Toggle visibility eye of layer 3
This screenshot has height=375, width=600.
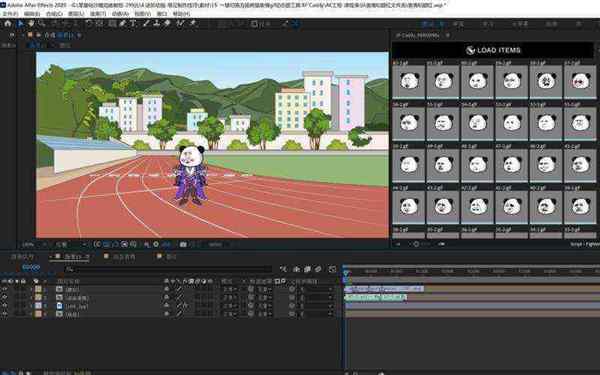5,306
